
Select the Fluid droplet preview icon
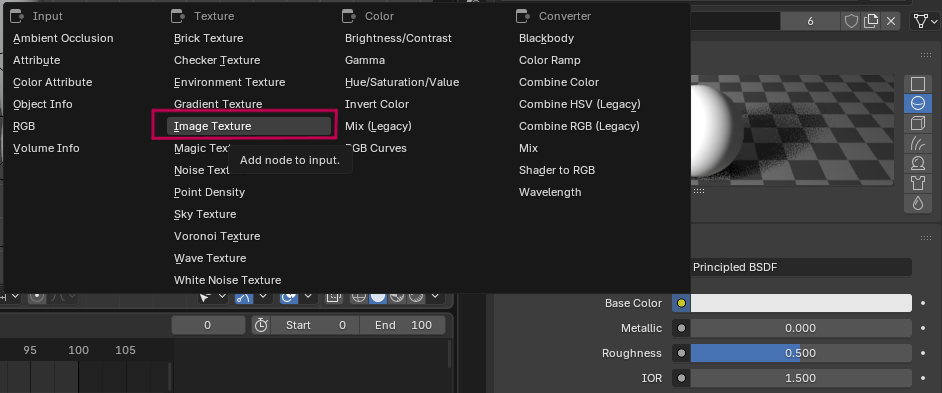(x=917, y=203)
